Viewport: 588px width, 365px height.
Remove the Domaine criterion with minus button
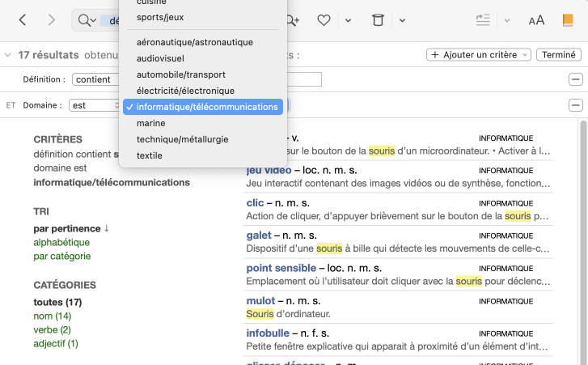pos(576,105)
